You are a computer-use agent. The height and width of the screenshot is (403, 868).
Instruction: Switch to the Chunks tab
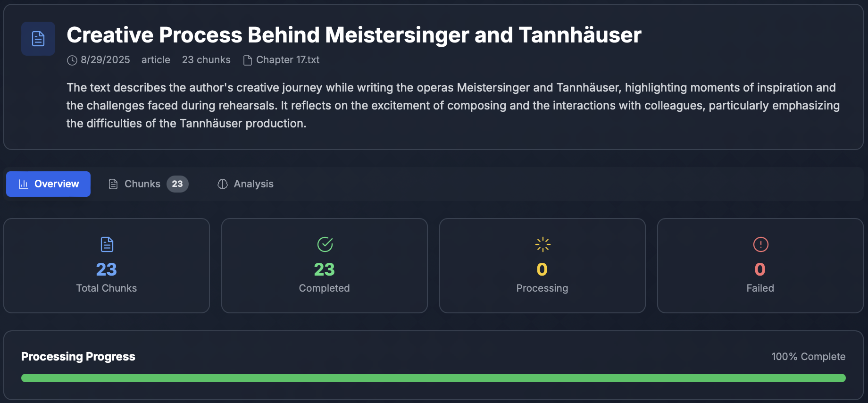pos(148,184)
